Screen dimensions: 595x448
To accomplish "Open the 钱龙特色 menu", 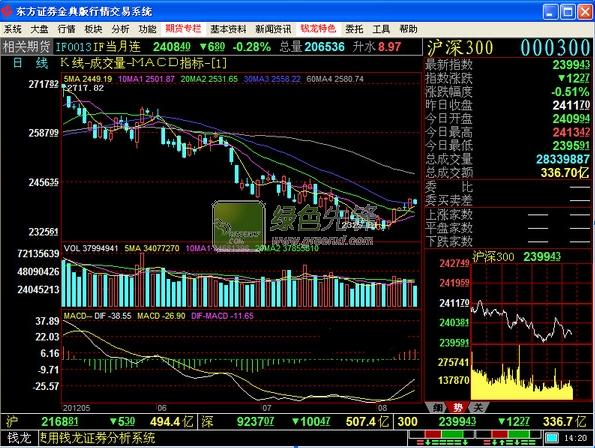I will (x=318, y=29).
